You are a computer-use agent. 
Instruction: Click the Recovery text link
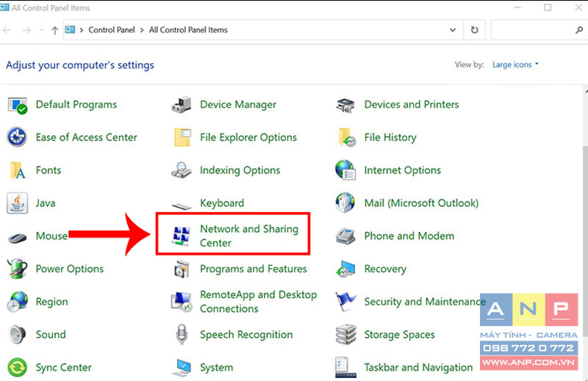[385, 269]
